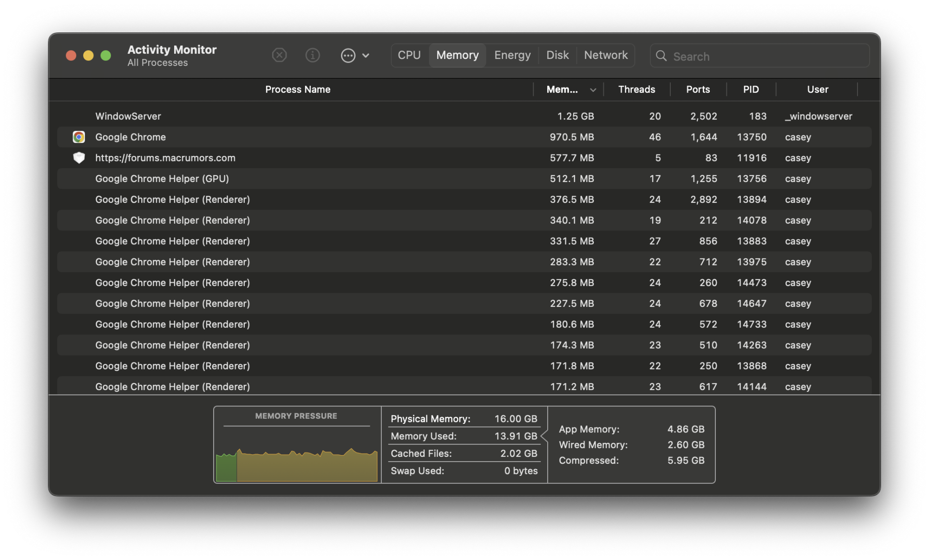
Task: Click the _windowserver user cell
Action: click(818, 116)
